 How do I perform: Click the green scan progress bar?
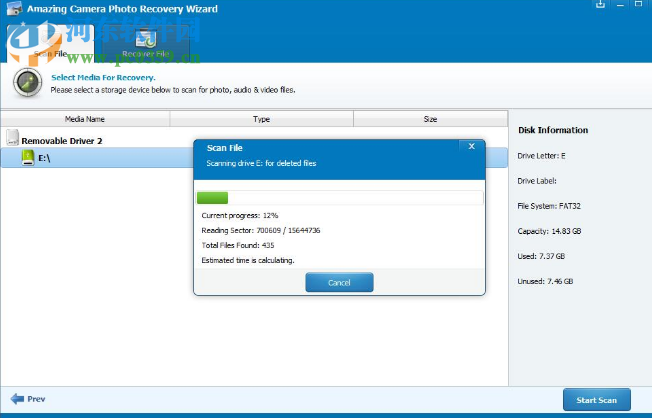coord(212,198)
